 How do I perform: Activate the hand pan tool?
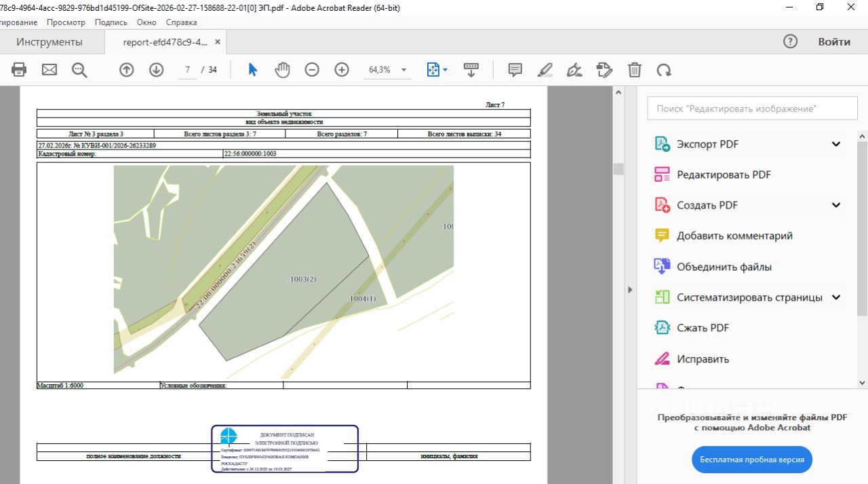(282, 69)
